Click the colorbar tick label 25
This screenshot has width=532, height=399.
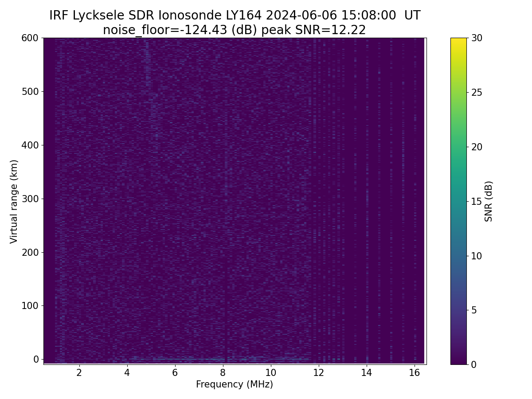coord(477,93)
